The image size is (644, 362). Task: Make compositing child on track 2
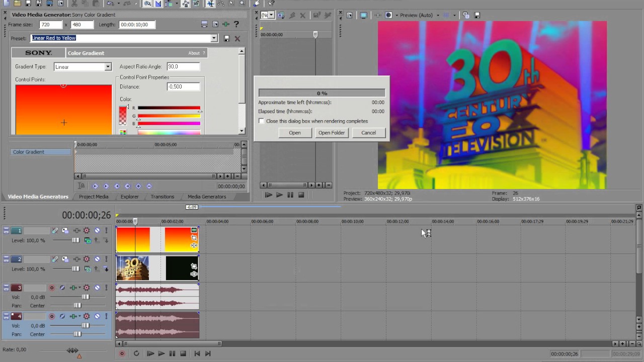coord(106,269)
